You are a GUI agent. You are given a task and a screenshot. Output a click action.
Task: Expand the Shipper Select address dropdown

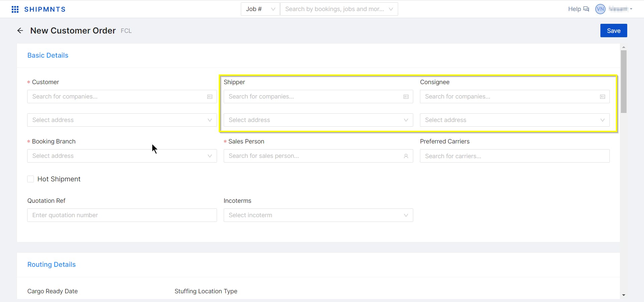click(x=318, y=120)
